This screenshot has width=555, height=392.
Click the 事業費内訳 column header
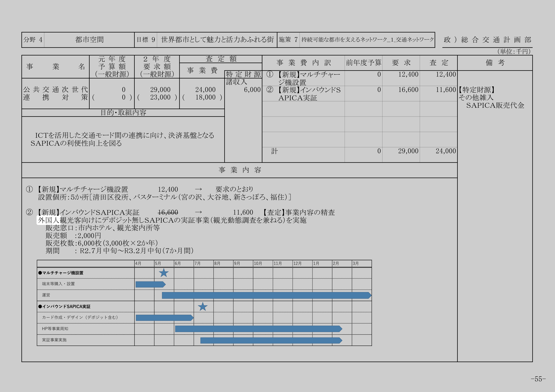tap(304, 63)
